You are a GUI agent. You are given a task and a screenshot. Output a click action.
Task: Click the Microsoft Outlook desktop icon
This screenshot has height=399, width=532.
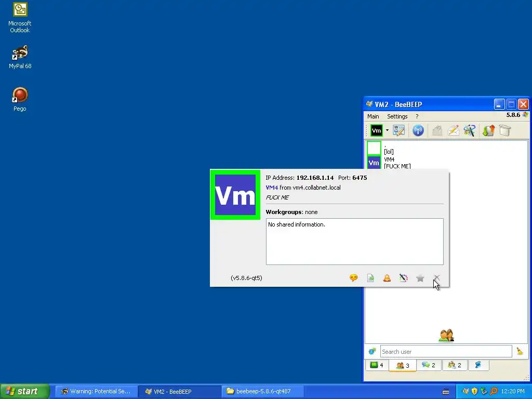point(20,18)
